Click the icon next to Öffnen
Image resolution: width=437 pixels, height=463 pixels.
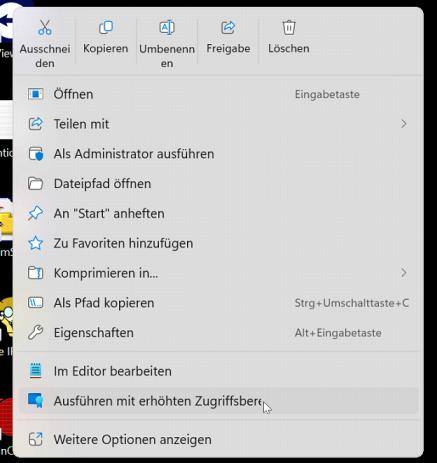coord(35,94)
